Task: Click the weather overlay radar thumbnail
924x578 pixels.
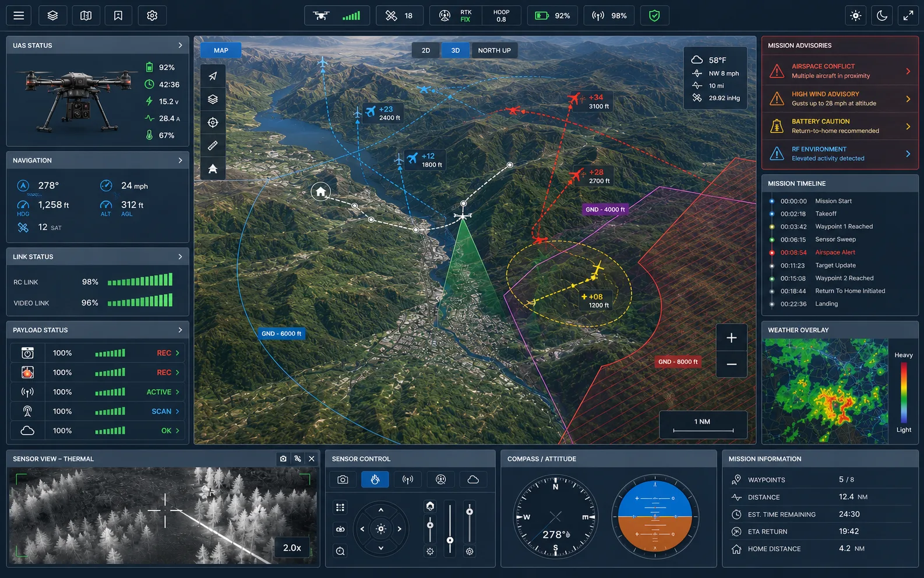Action: (826, 391)
